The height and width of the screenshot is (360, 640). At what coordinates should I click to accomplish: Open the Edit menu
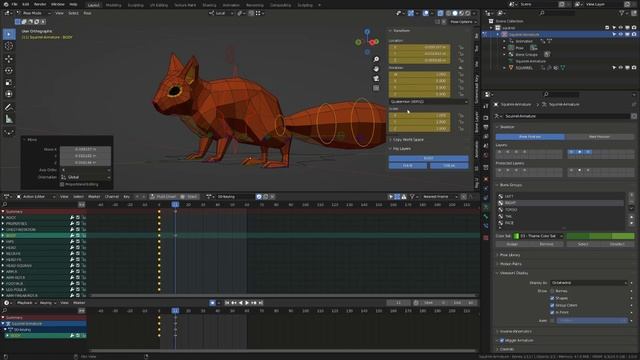25,4
